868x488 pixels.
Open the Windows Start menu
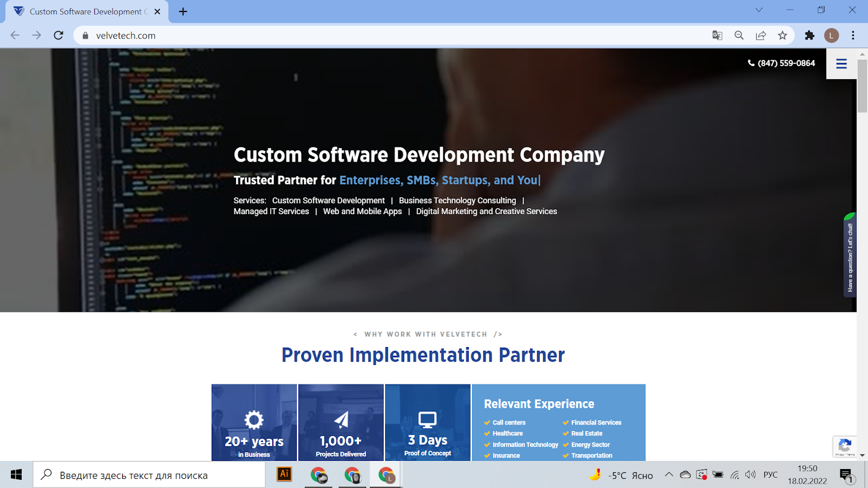click(16, 475)
